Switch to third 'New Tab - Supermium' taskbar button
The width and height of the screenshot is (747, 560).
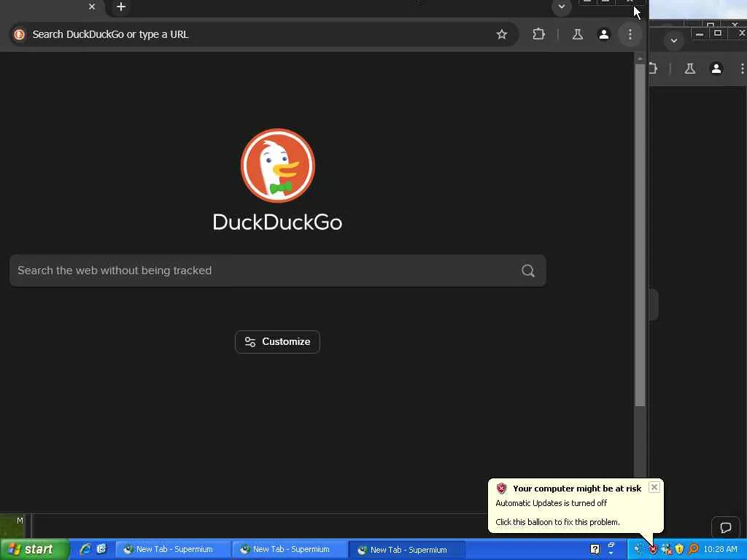click(407, 550)
